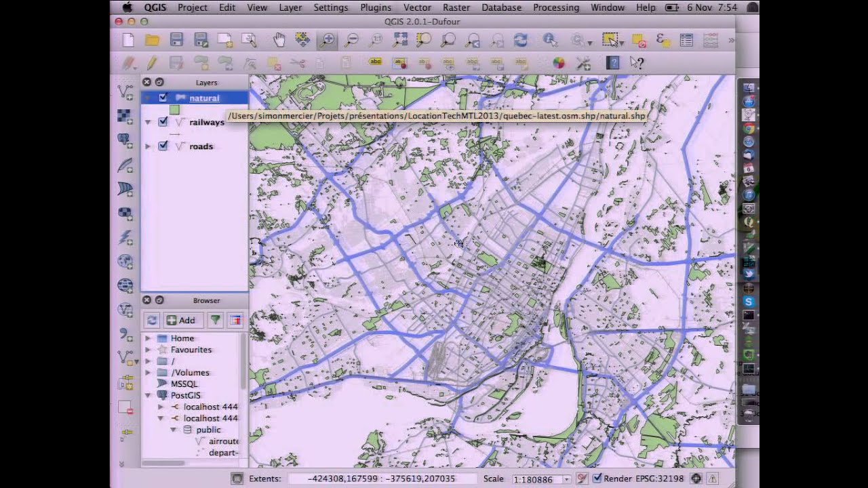This screenshot has width=868, height=488.
Task: Open the Plugins menu
Action: point(376,7)
